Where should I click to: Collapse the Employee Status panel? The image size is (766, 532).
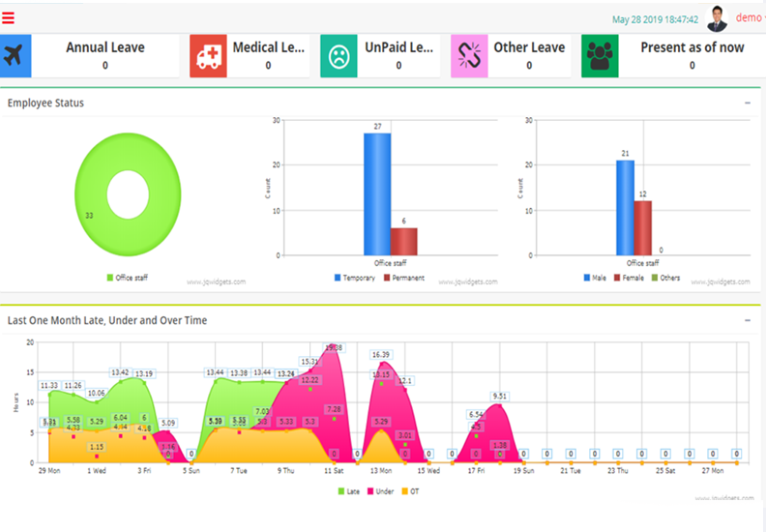point(747,103)
